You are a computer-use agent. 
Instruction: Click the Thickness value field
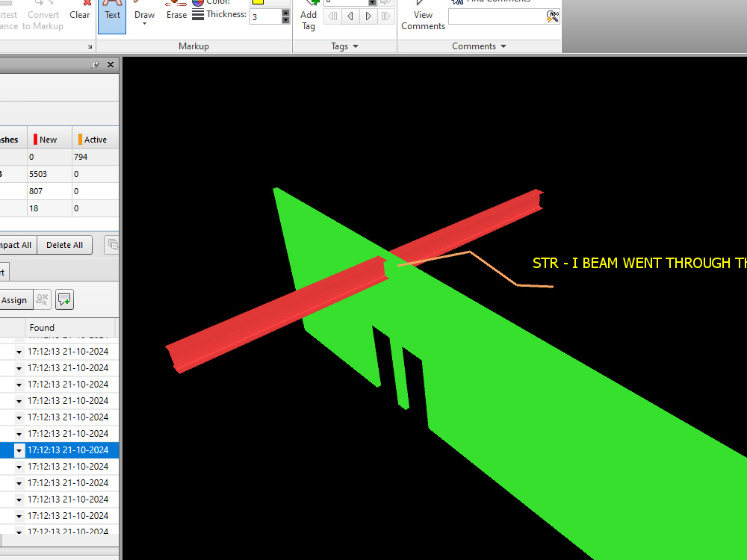tap(266, 16)
